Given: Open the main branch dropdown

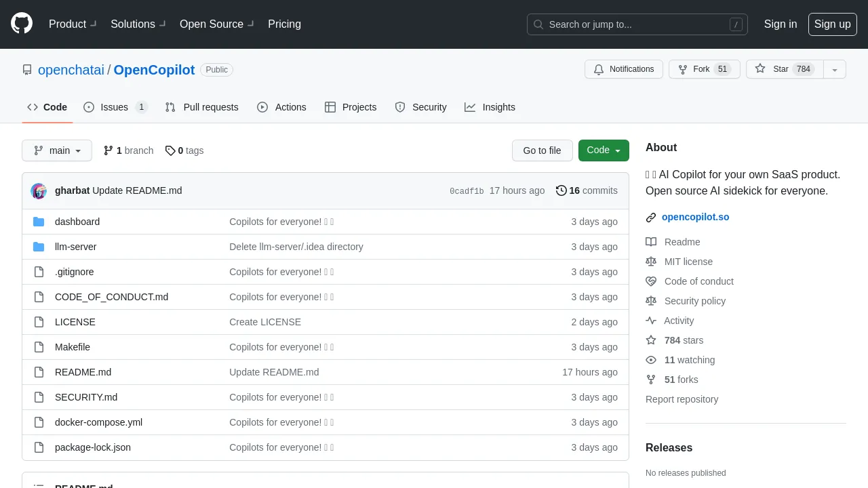Looking at the screenshot, I should tap(57, 150).
